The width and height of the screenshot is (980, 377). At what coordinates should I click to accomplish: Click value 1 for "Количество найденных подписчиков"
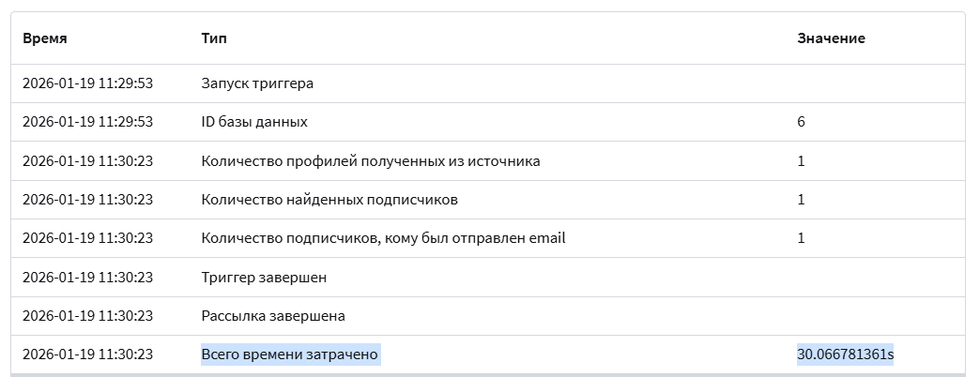801,200
